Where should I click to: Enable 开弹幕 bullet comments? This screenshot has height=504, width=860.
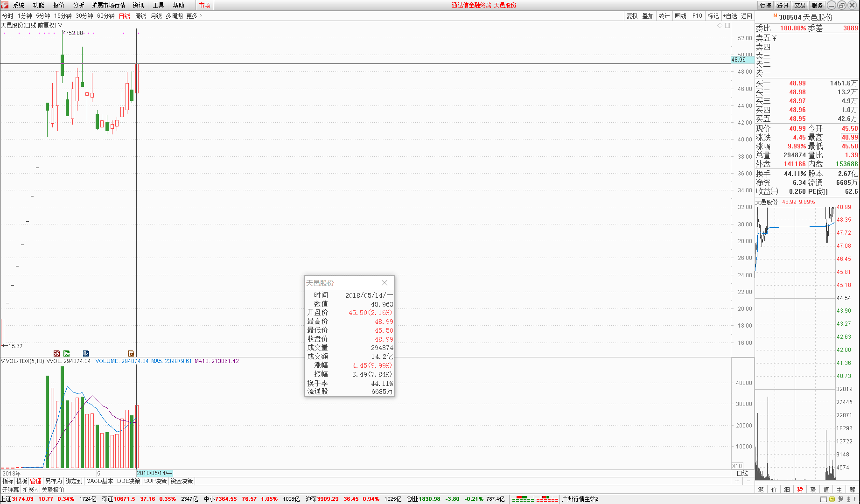[x=10, y=489]
